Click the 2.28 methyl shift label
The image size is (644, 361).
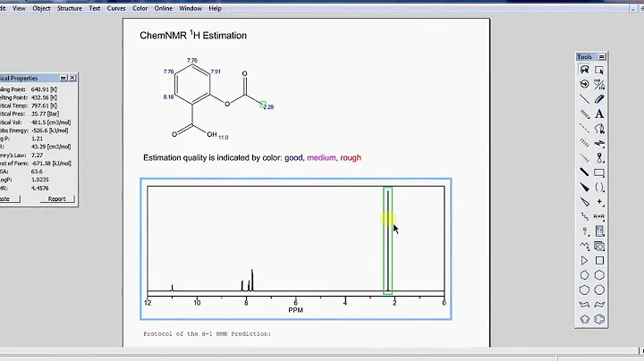click(x=268, y=107)
